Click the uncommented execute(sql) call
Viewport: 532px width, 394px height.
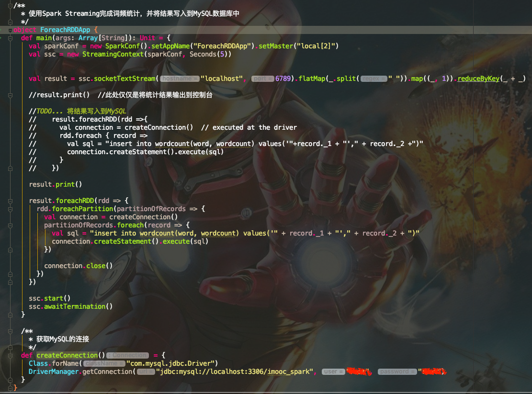(x=185, y=241)
